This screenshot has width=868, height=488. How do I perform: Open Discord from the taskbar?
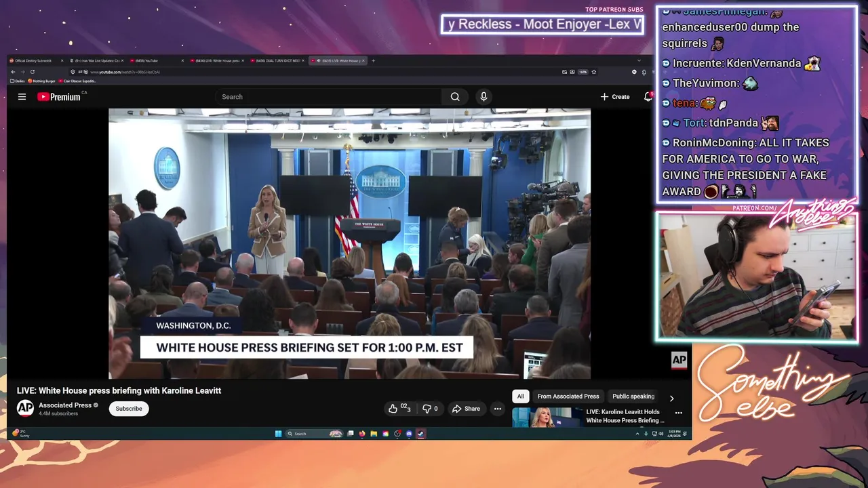[x=409, y=434]
